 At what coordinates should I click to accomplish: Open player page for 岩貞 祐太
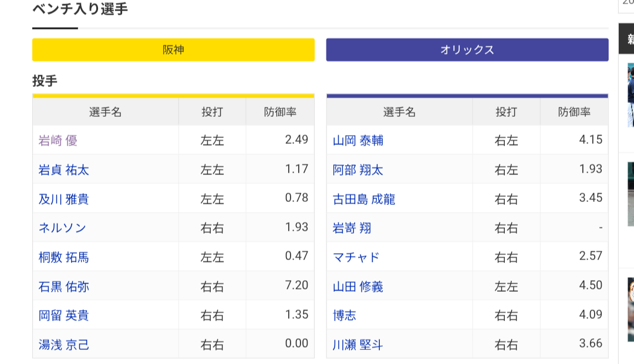point(63,170)
